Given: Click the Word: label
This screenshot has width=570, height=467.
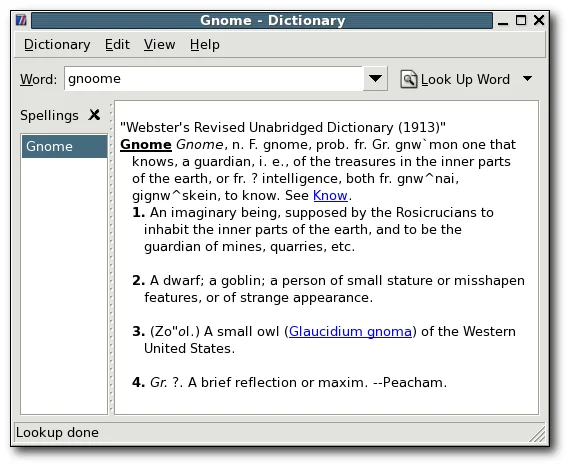Looking at the screenshot, I should (x=38, y=79).
